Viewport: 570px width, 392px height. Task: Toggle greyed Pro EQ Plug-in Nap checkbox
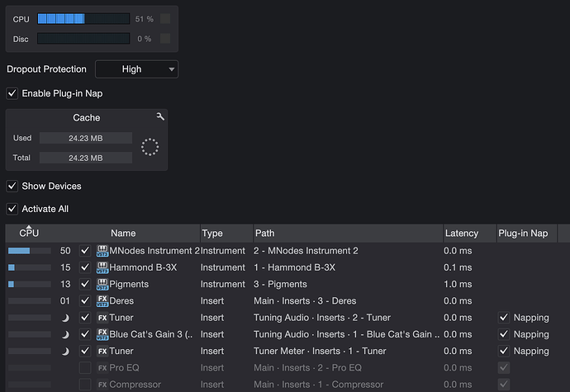pos(504,368)
